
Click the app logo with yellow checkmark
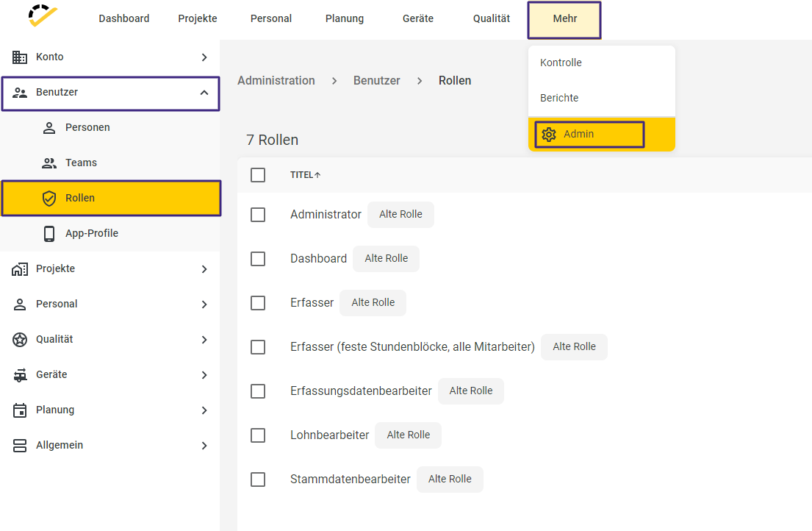coord(43,15)
